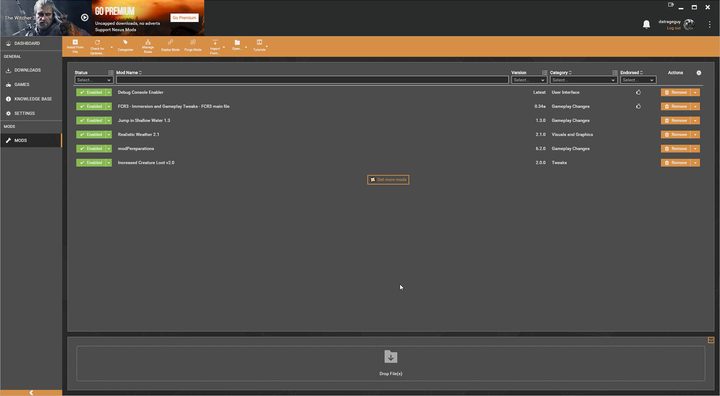This screenshot has height=396, width=720.
Task: Click Tweaks category cell
Action: (x=559, y=163)
